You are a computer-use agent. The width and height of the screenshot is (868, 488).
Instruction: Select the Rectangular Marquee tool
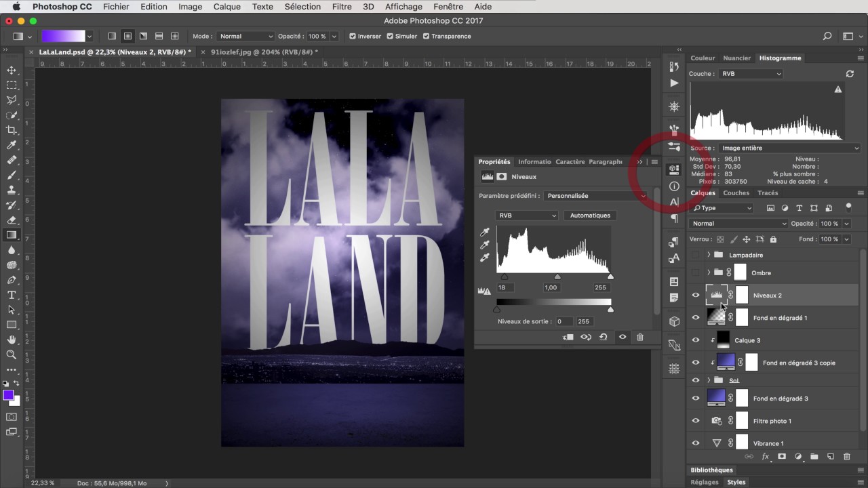pos(12,85)
